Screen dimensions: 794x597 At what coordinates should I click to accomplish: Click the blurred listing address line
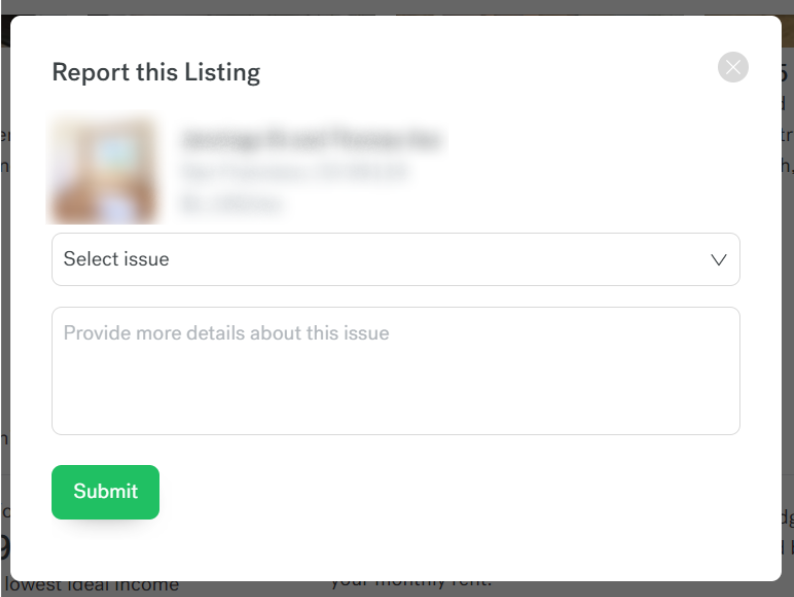(294, 172)
